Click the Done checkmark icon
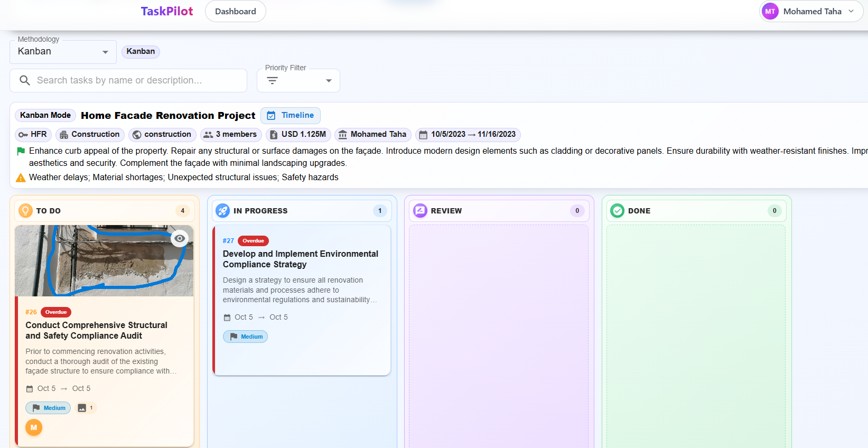 (x=617, y=211)
